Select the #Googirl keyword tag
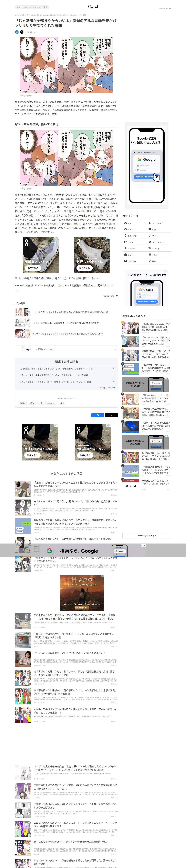The image size is (186, 868). [x=51, y=403]
